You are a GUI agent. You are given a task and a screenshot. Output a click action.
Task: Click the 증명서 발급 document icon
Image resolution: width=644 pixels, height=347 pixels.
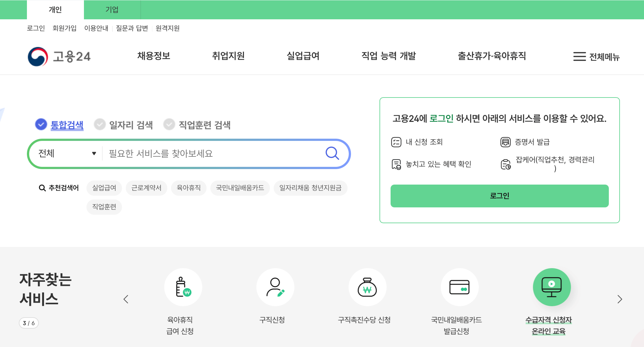pyautogui.click(x=506, y=142)
